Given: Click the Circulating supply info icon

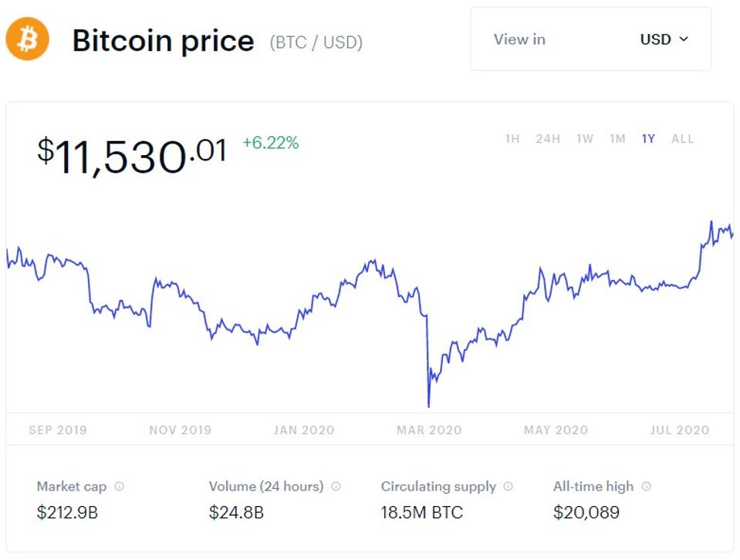Looking at the screenshot, I should click(x=508, y=487).
